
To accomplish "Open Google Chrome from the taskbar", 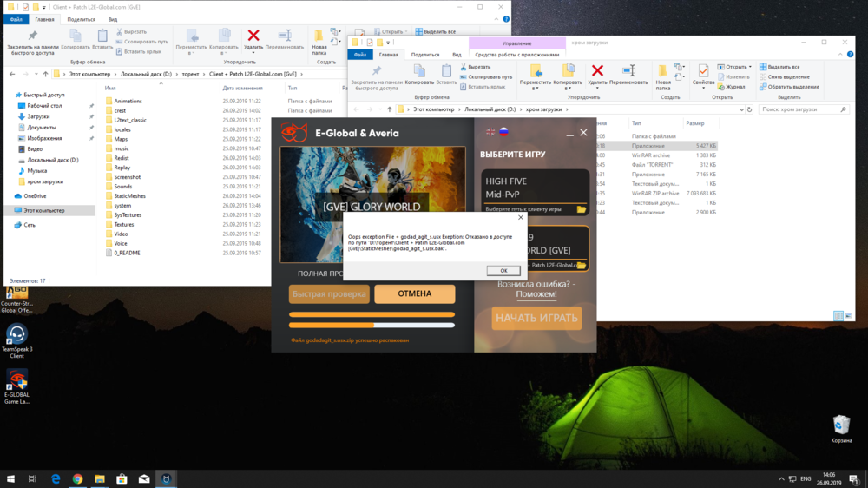I will click(77, 478).
